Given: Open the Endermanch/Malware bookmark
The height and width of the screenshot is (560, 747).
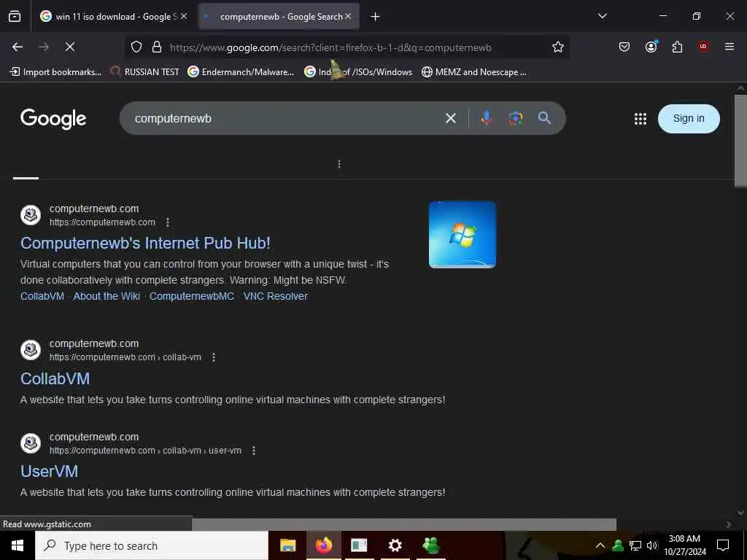Looking at the screenshot, I should pyautogui.click(x=241, y=72).
